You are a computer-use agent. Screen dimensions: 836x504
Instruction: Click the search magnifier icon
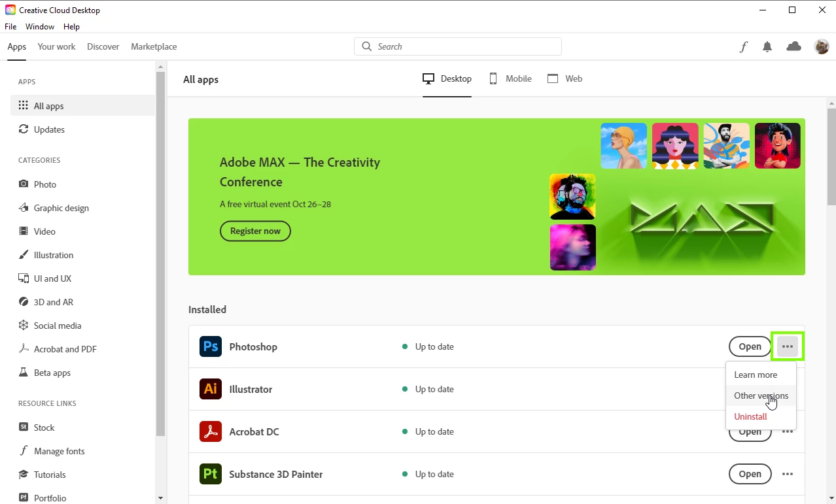tap(366, 46)
